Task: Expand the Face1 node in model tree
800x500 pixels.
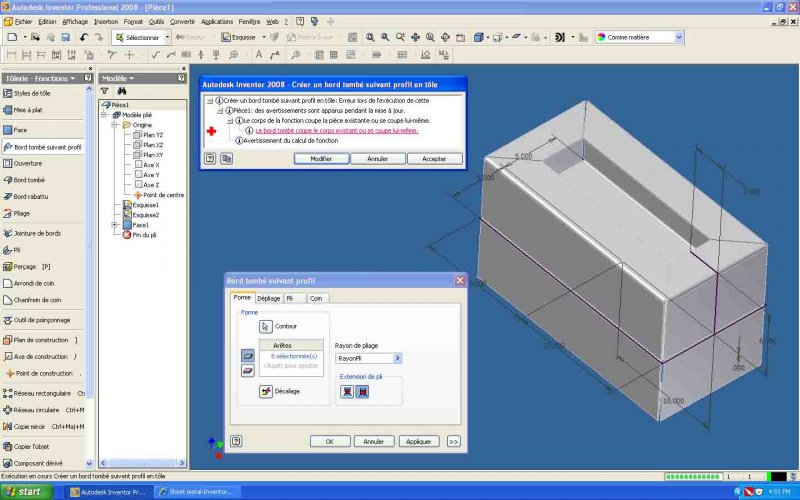Action: 115,225
